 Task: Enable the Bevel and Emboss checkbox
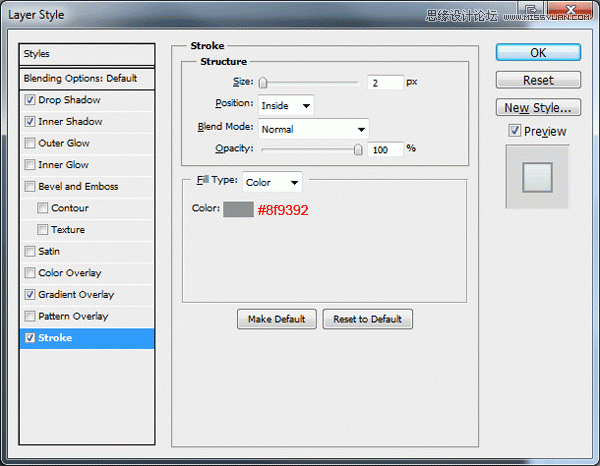30,186
